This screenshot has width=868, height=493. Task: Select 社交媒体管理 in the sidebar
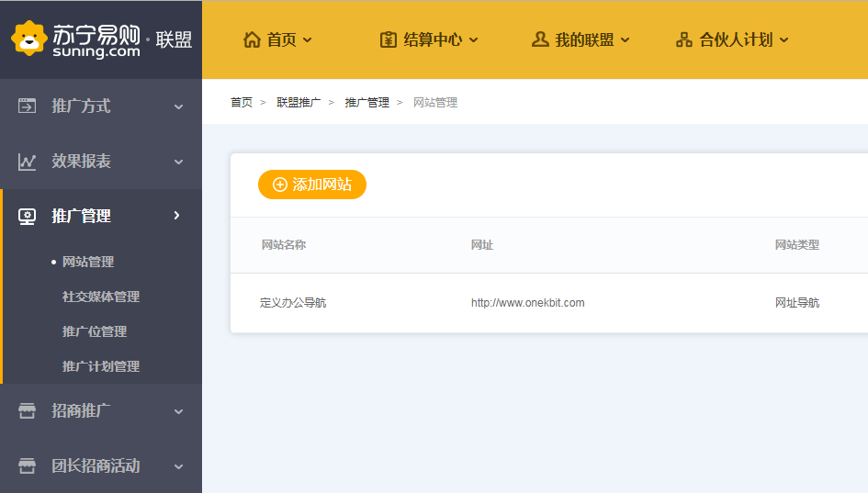[101, 297]
